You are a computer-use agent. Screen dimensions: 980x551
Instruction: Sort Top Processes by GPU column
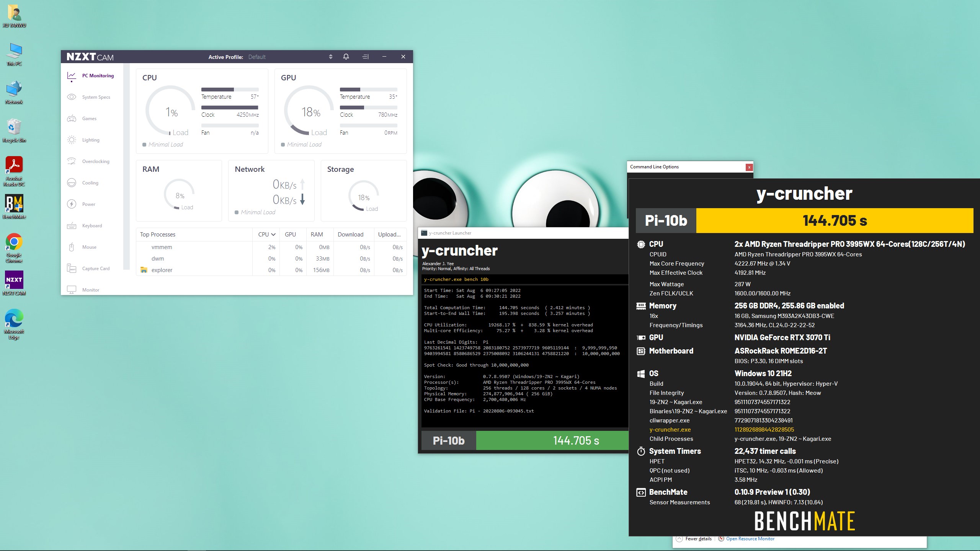(291, 235)
